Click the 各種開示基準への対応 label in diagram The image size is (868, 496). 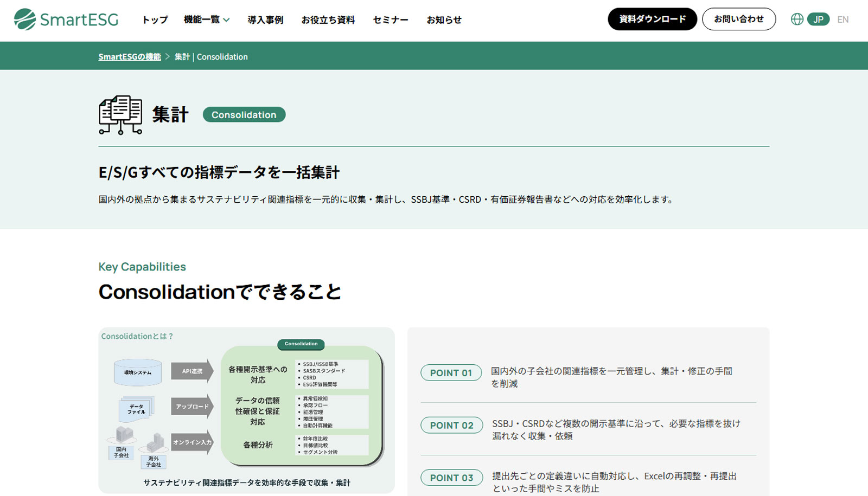[x=258, y=375]
